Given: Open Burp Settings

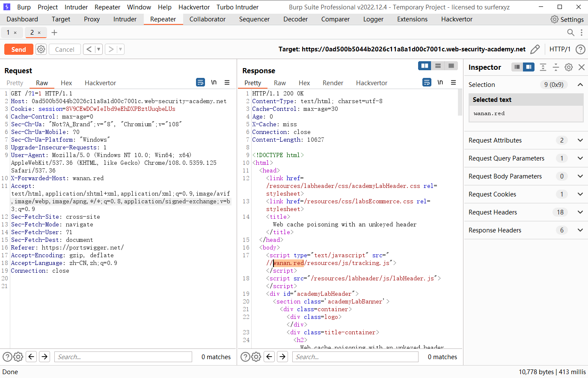Looking at the screenshot, I should click(x=567, y=19).
